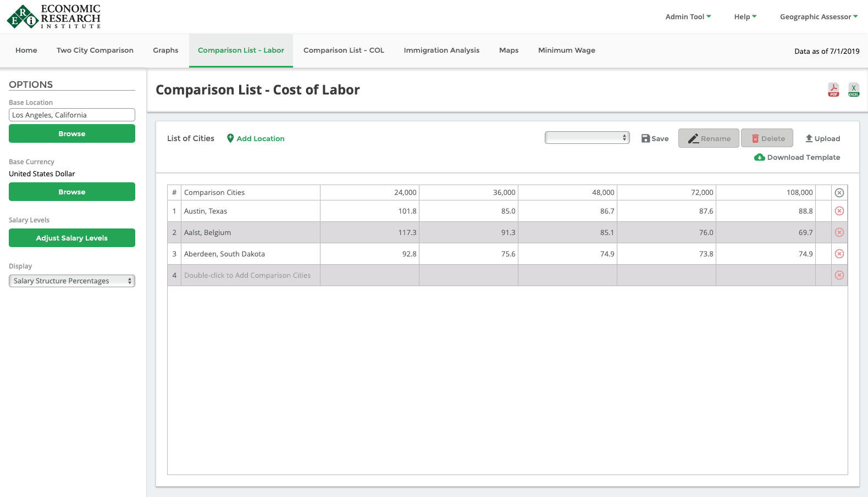Click the Base Location text field
The width and height of the screenshot is (868, 497).
point(72,115)
